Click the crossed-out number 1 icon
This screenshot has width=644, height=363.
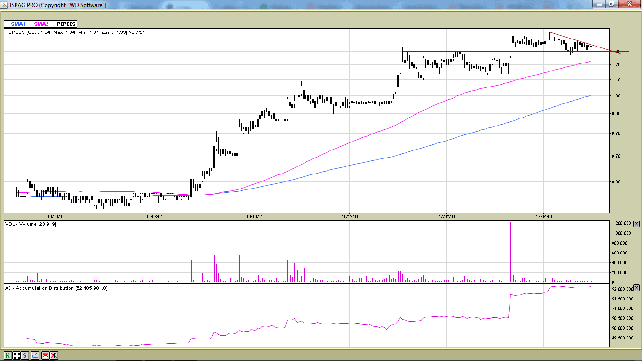[x=54, y=355]
